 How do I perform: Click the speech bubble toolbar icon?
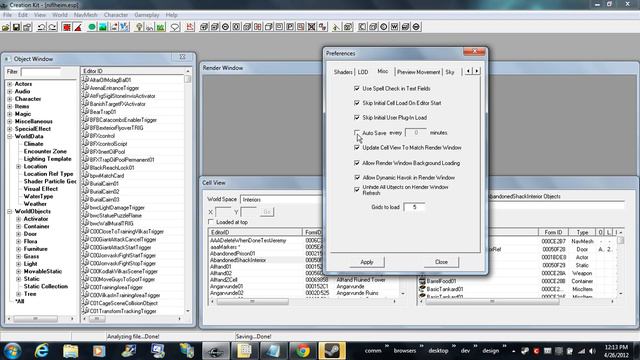pyautogui.click(x=175, y=27)
